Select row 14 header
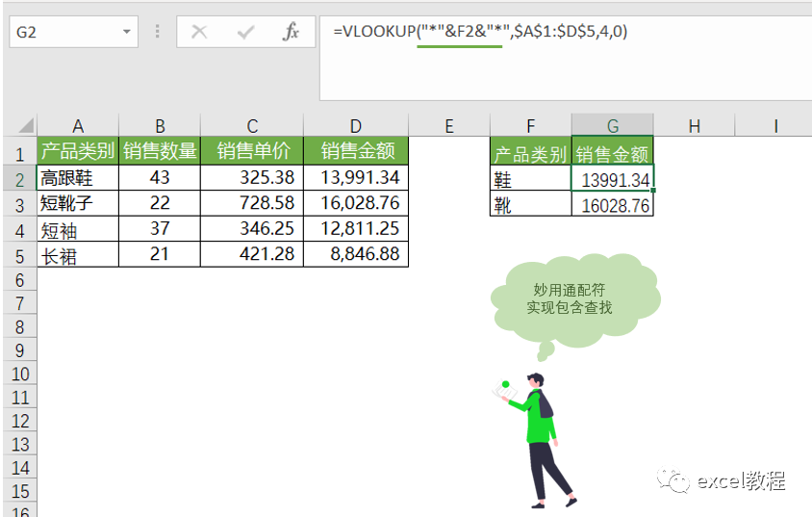The width and height of the screenshot is (812, 517). [19, 468]
